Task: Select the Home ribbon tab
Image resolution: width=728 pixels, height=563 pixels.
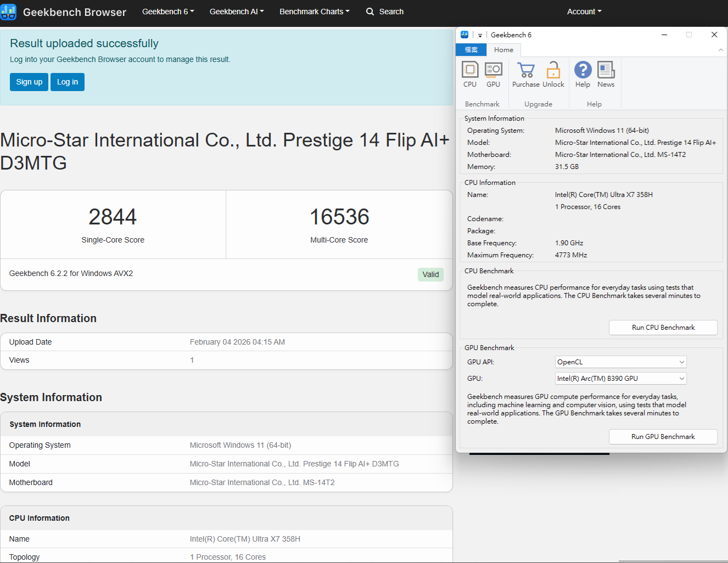Action: pos(503,50)
